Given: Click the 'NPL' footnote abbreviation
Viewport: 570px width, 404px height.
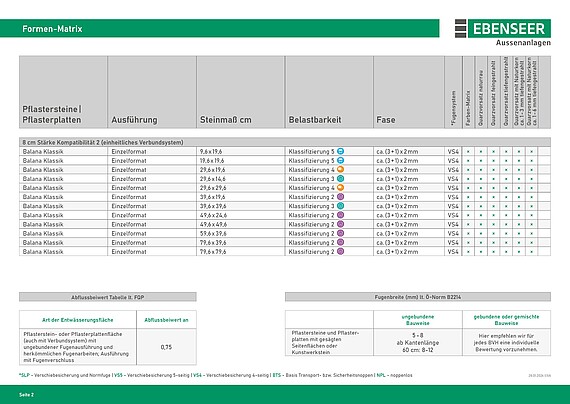Looking at the screenshot, I should [x=381, y=375].
